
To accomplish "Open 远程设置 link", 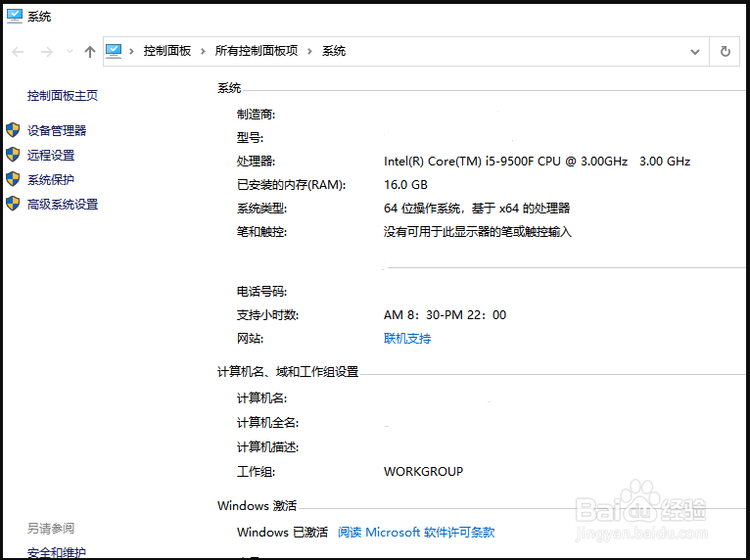I will coord(51,155).
